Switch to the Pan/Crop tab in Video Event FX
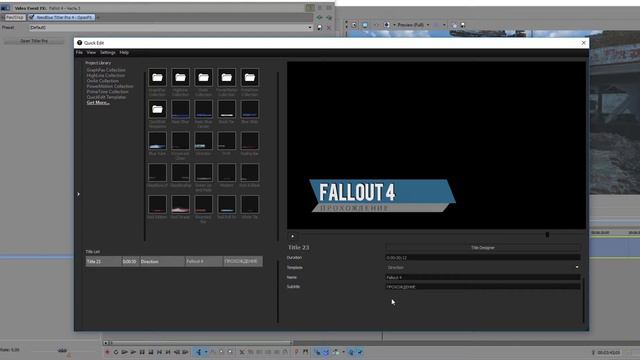The height and width of the screenshot is (360, 640). [15, 18]
